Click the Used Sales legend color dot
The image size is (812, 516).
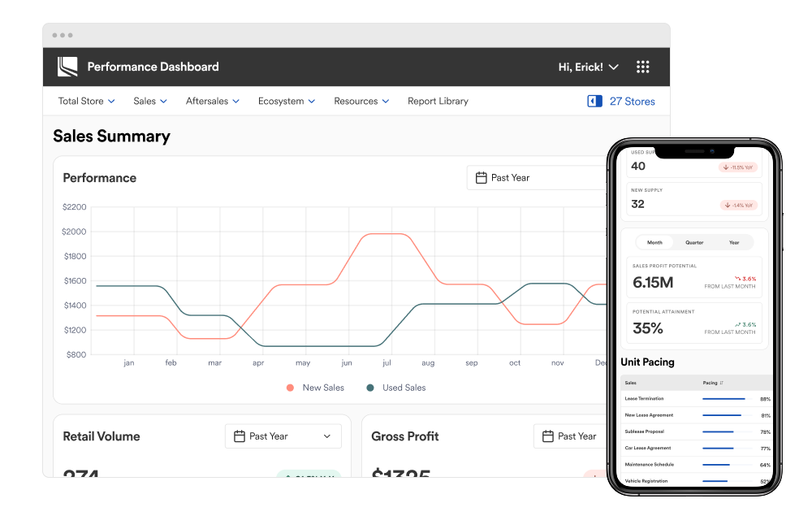pyautogui.click(x=370, y=388)
